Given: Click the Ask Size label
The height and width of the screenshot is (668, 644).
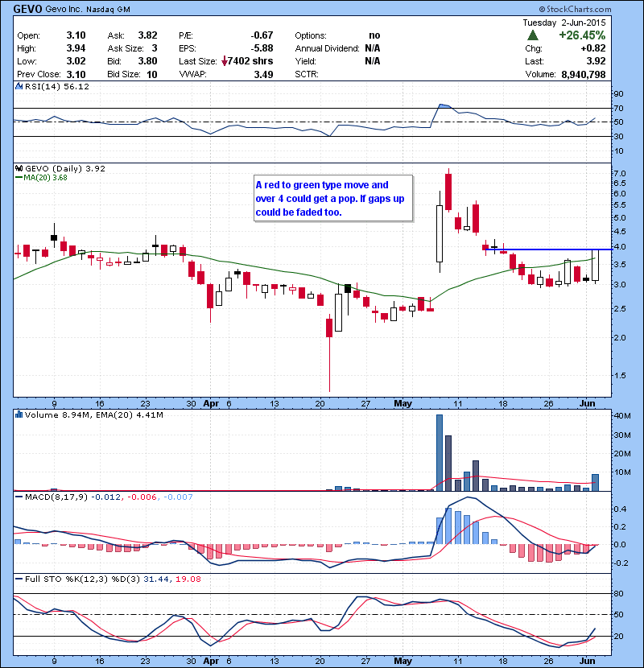Looking at the screenshot, I should coord(126,48).
